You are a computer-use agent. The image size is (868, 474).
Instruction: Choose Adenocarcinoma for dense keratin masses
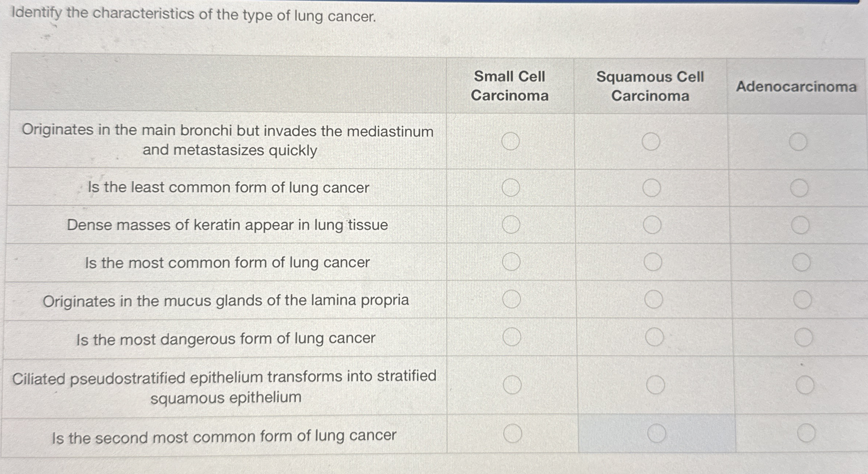[x=800, y=225]
